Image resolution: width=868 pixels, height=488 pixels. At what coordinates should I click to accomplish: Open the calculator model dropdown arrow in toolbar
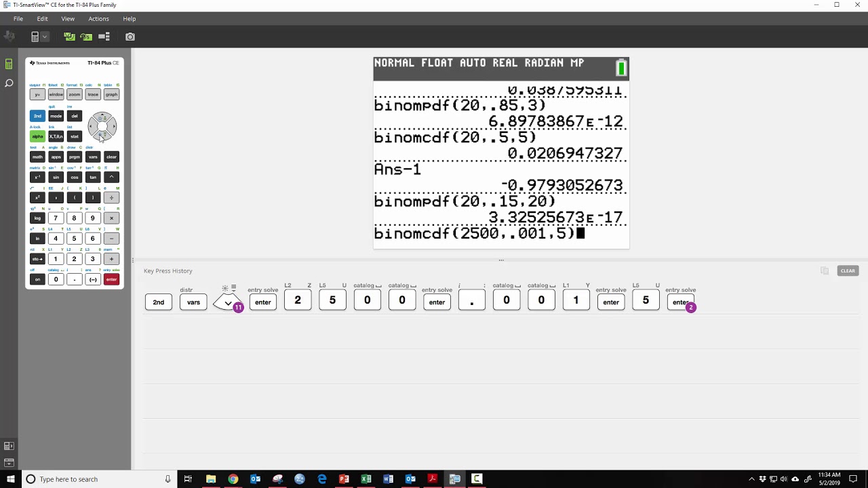pos(45,37)
